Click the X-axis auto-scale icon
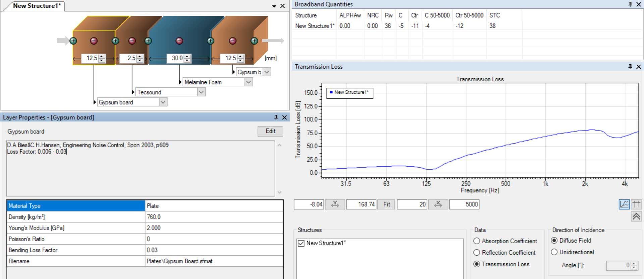644x279 pixels. point(438,204)
